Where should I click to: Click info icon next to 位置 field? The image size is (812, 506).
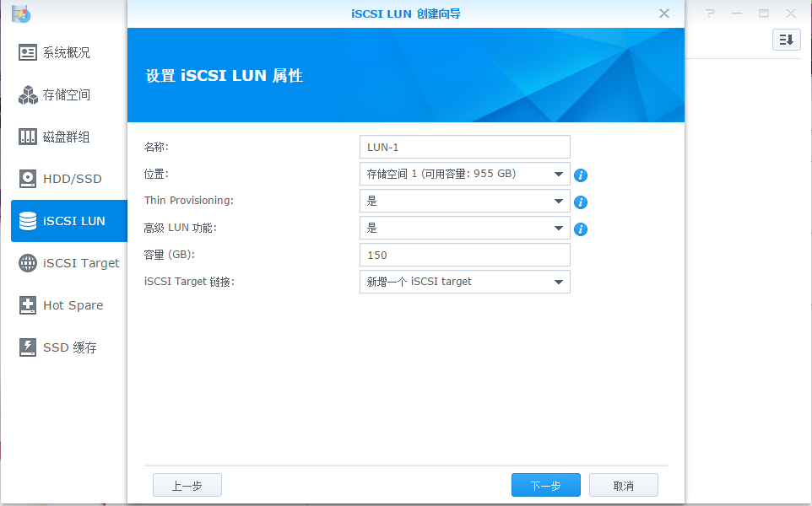point(581,175)
